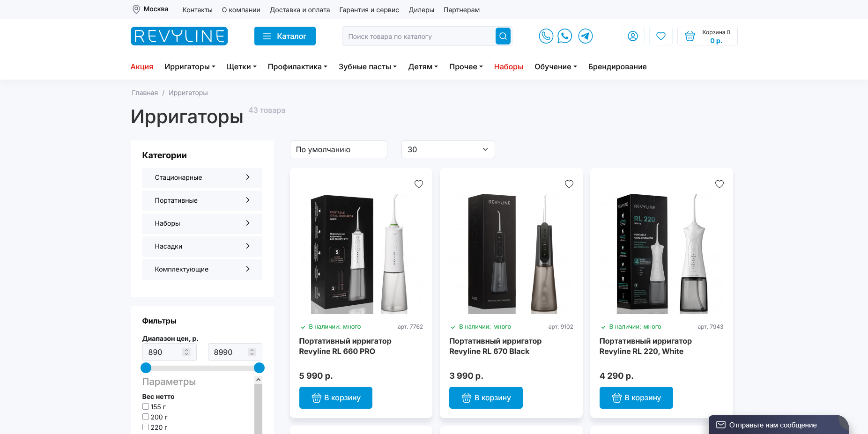Screen dimensions: 868x434
Task: Open Наборы category in sidebar
Action: [x=202, y=223]
